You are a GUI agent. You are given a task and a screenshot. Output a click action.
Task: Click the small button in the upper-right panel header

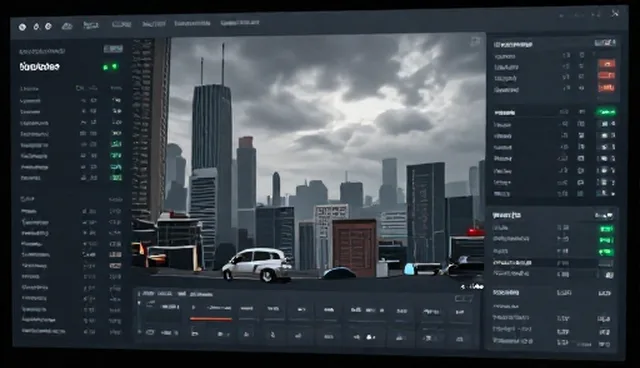point(604,43)
